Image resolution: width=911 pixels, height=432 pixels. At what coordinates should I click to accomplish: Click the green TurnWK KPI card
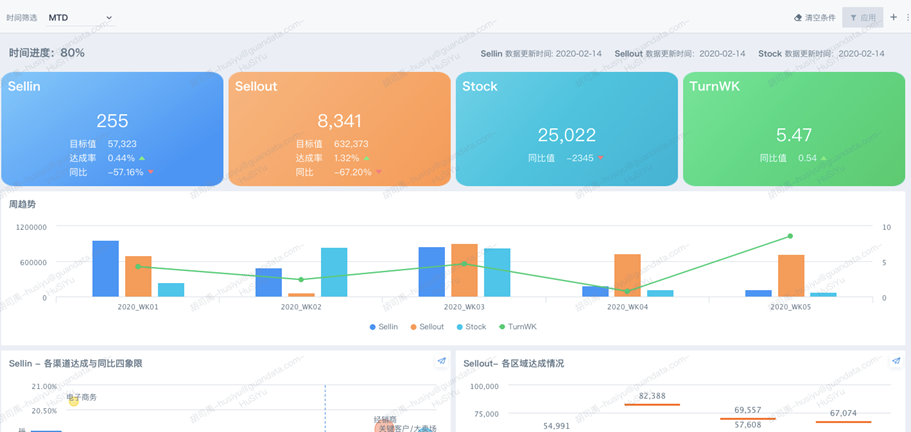point(794,129)
